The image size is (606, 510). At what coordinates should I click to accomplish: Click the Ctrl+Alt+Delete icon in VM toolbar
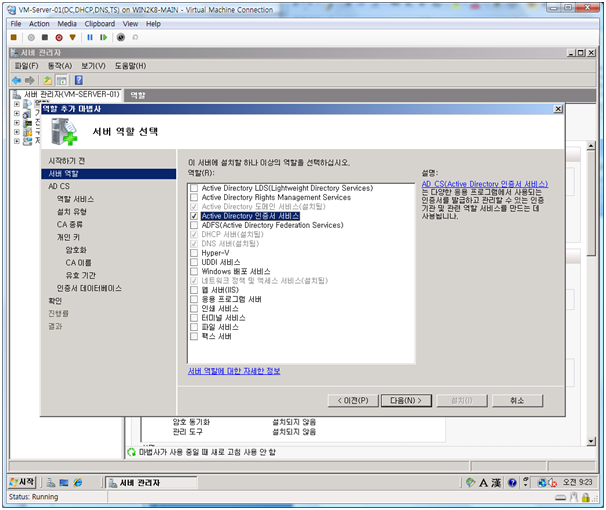click(x=14, y=37)
